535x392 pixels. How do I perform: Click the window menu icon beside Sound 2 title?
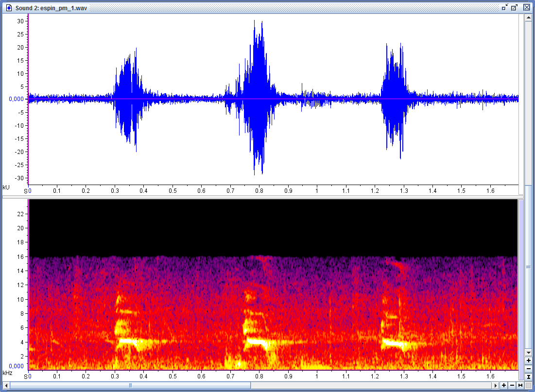(x=9, y=8)
